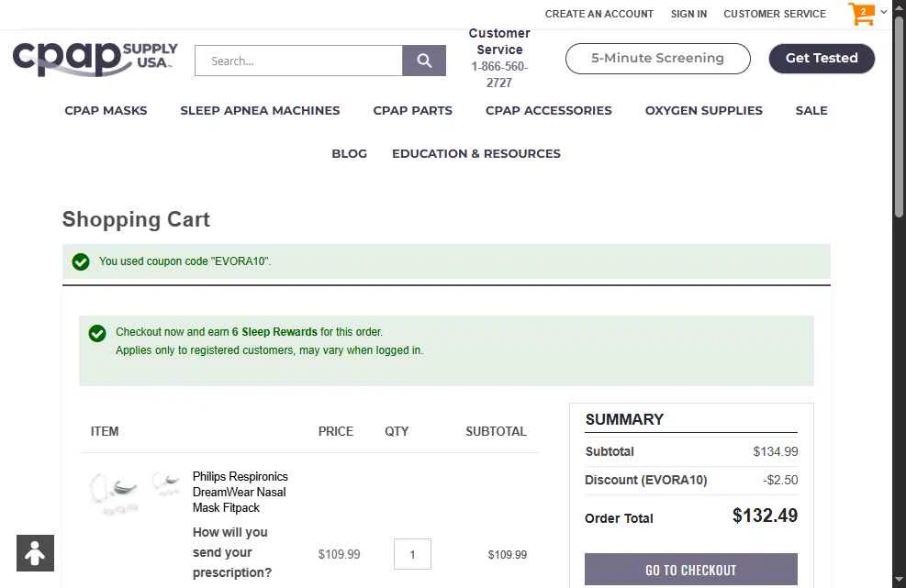
Task: Open the CPAP Parts menu
Action: coord(412,110)
